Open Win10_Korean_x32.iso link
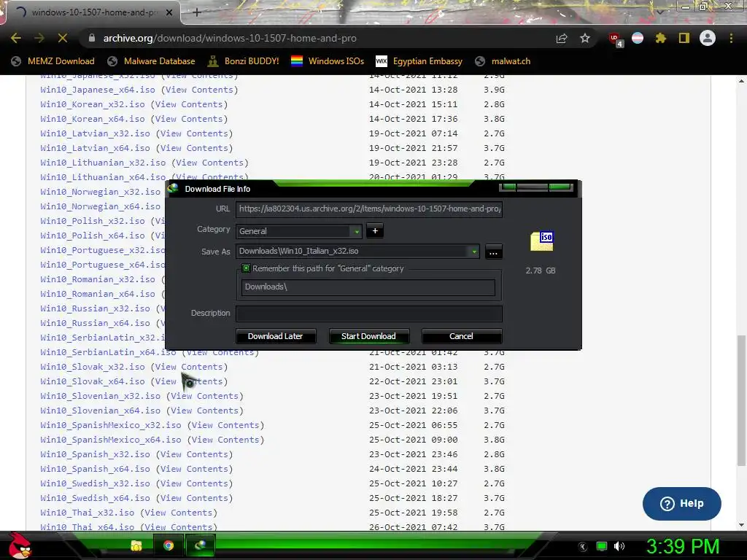The height and width of the screenshot is (560, 747). [x=93, y=104]
